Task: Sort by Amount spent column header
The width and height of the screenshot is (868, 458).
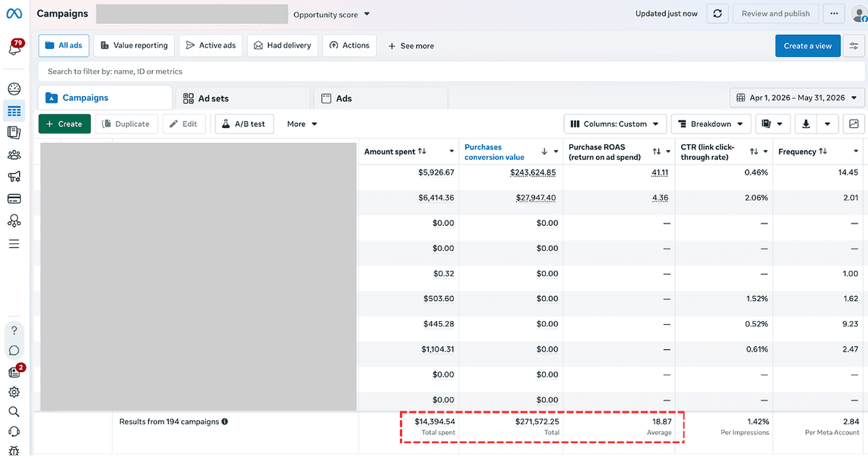Action: pyautogui.click(x=395, y=151)
